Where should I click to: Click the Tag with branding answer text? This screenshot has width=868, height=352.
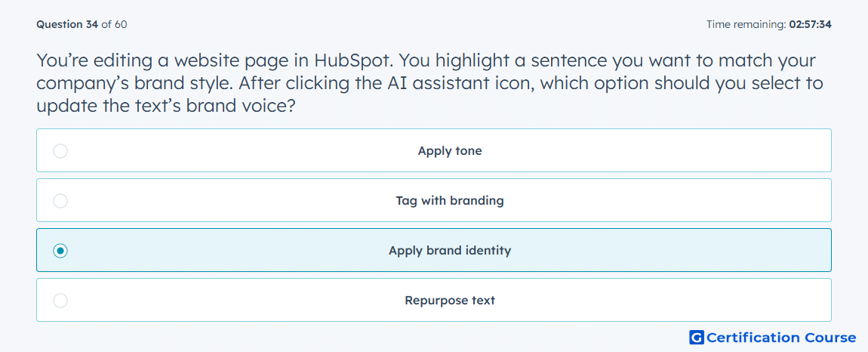click(450, 201)
